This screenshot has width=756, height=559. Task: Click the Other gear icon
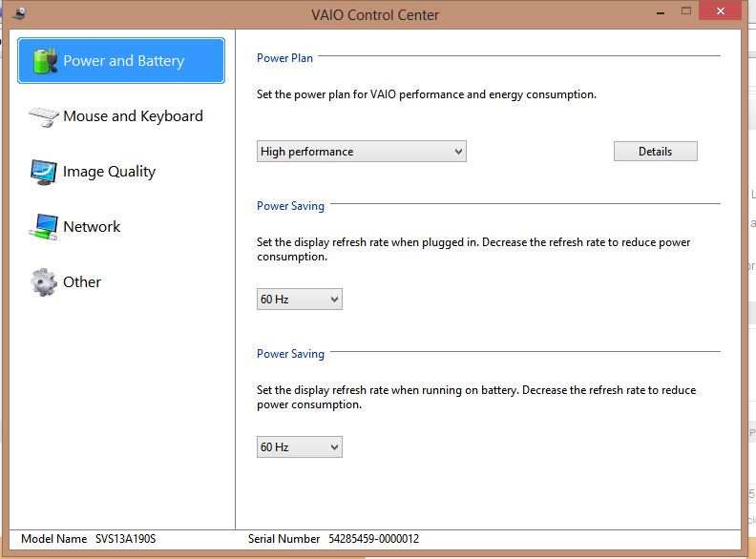point(44,282)
